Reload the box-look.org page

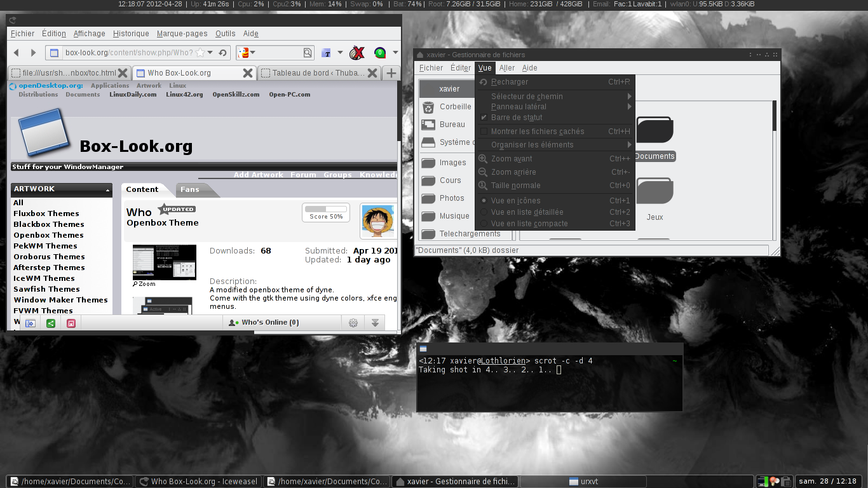[222, 53]
